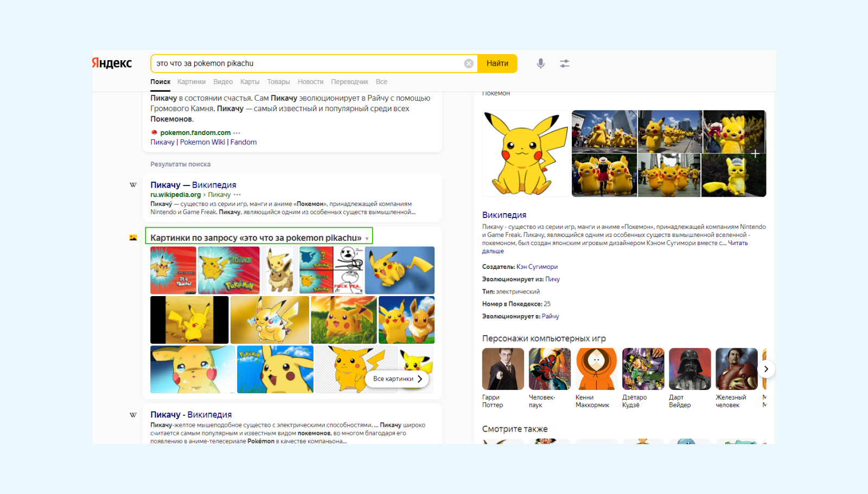Show next computer game characters arrow
Screen dimensions: 868x494
(766, 369)
